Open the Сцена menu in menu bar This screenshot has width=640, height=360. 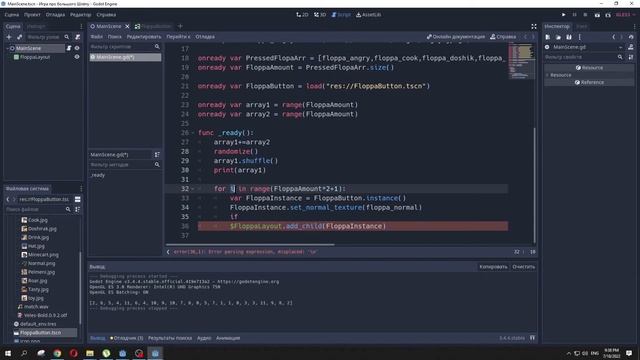tap(12, 15)
